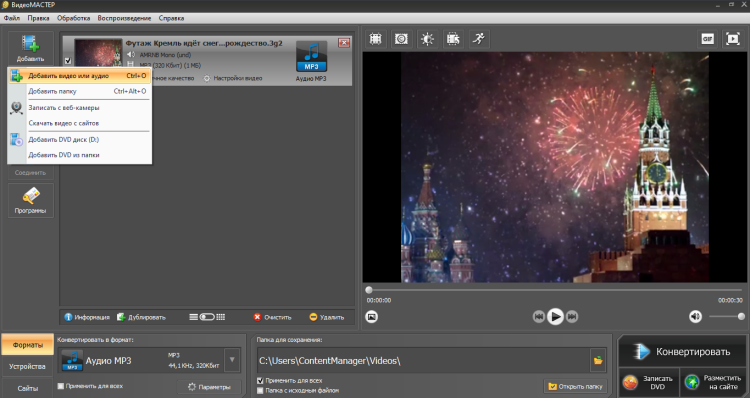The height and width of the screenshot is (398, 750).
Task: Start conversion with Конвертировать button
Action: [x=682, y=352]
